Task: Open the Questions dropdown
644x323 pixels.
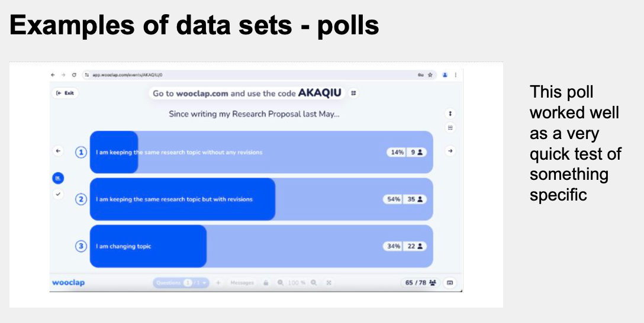Action: click(181, 283)
